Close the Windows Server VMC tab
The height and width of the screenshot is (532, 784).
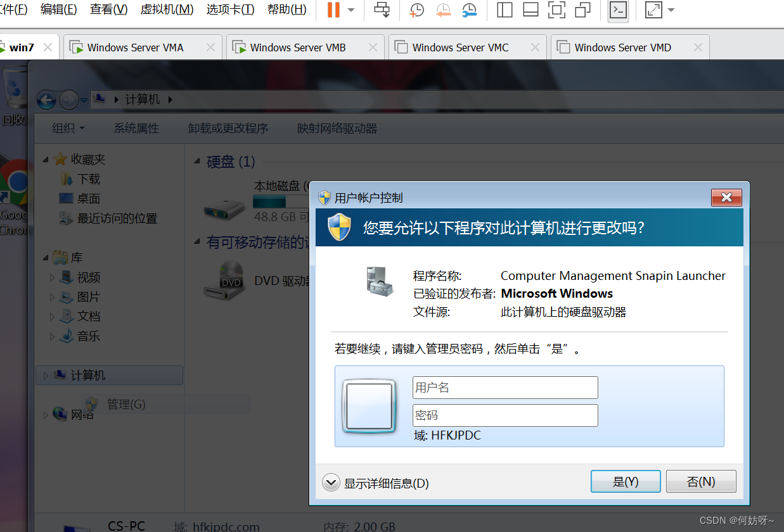tap(536, 47)
